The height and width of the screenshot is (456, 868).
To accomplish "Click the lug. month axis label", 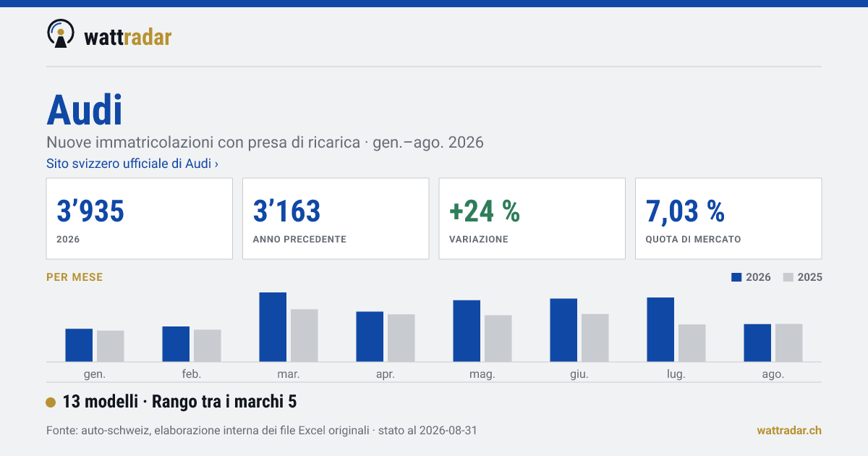I will (676, 374).
